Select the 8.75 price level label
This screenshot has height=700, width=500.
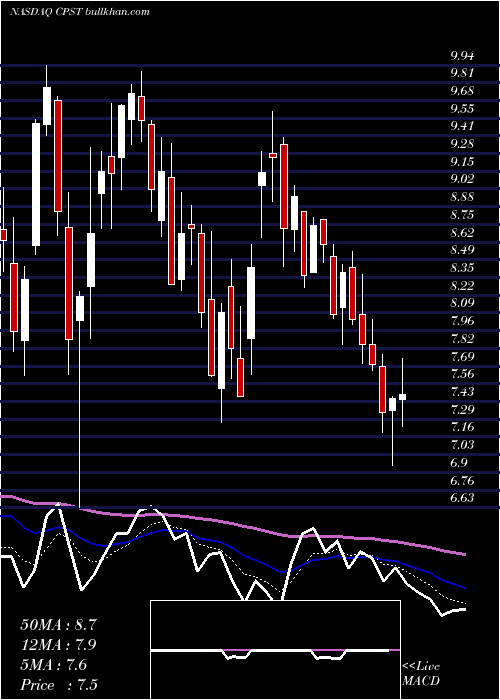(462, 215)
